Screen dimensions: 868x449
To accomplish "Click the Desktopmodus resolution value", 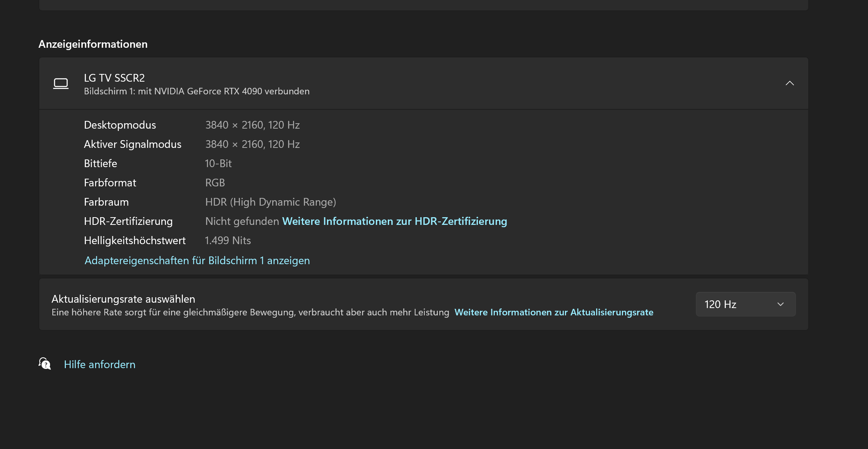I will coord(252,125).
